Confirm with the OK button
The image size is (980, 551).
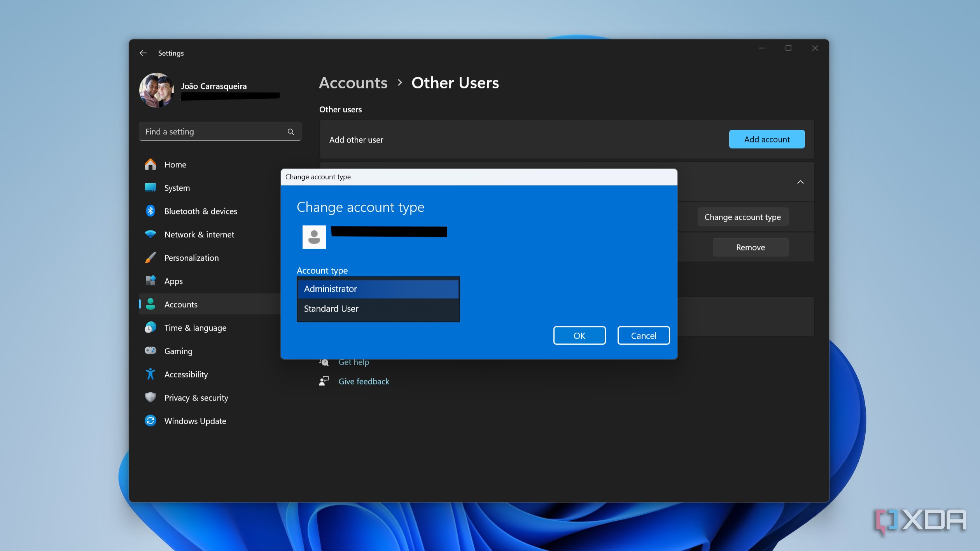coord(579,335)
